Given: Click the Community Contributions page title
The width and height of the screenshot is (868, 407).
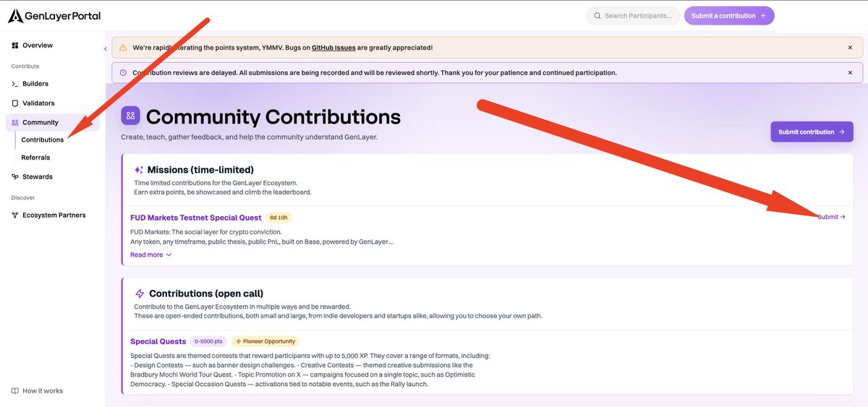Looking at the screenshot, I should 273,116.
